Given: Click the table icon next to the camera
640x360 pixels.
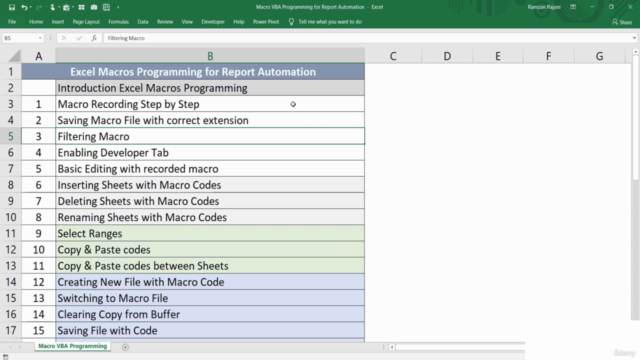Looking at the screenshot, I should (x=107, y=7).
